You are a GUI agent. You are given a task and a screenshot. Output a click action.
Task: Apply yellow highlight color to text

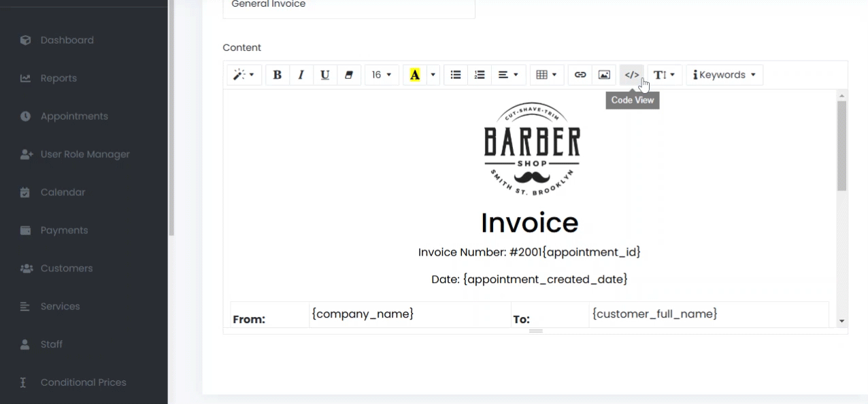click(414, 75)
